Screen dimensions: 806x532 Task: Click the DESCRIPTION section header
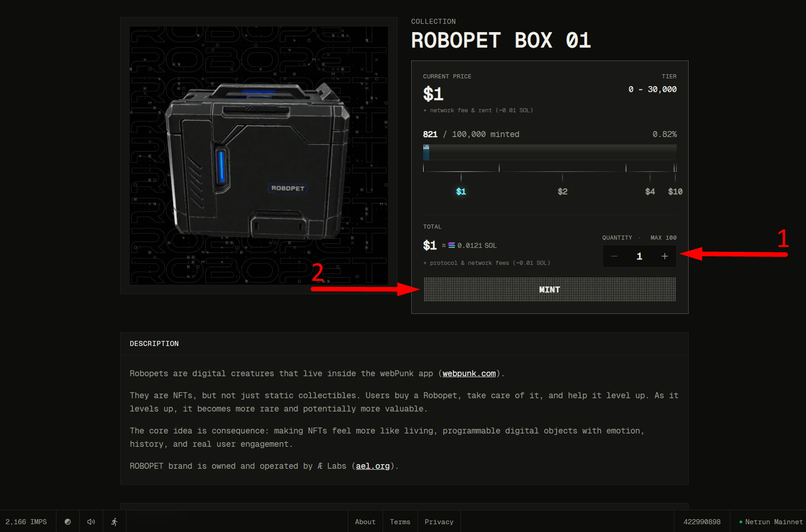154,344
